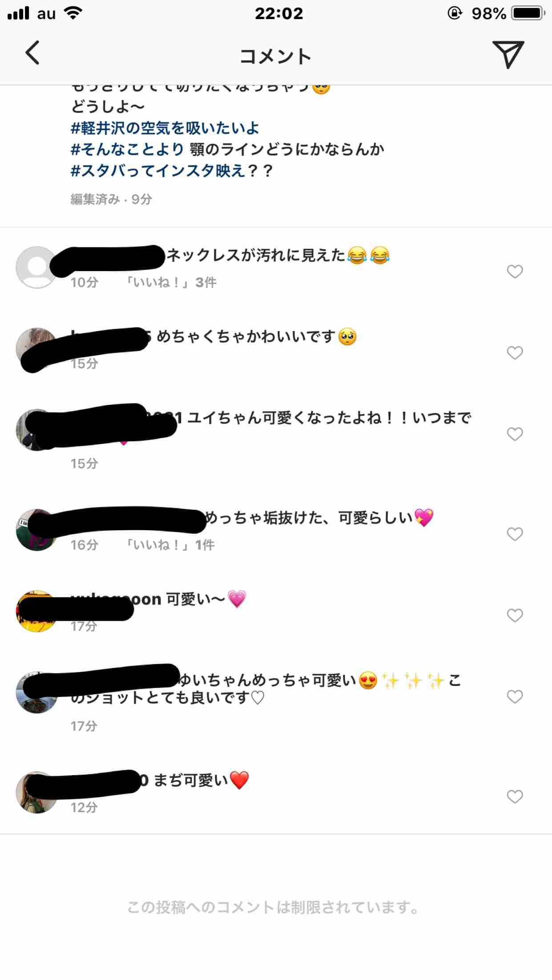Image resolution: width=552 pixels, height=980 pixels.
Task: Open avatar of まぢ可愛い commenter
Action: [36, 792]
